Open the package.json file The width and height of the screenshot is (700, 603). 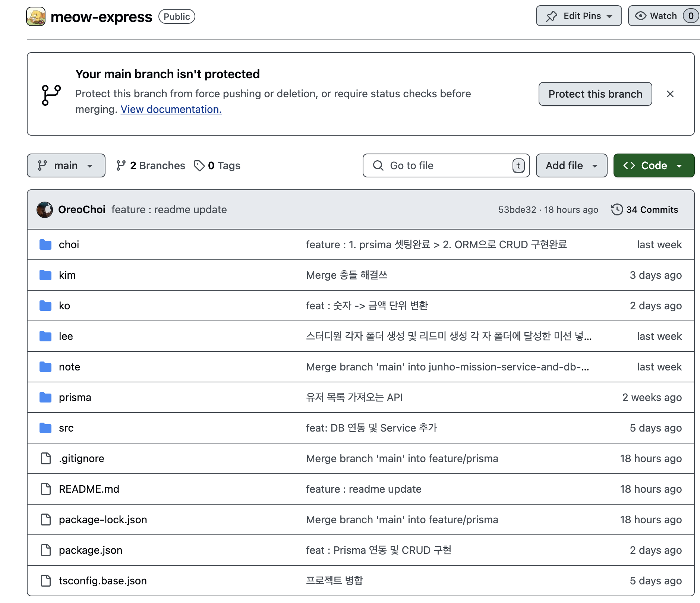[91, 550]
